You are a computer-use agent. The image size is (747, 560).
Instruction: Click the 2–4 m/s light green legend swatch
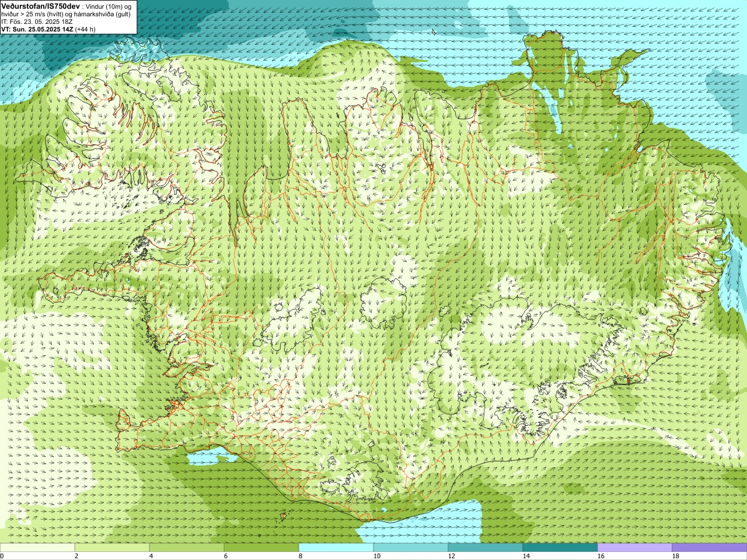click(x=112, y=548)
